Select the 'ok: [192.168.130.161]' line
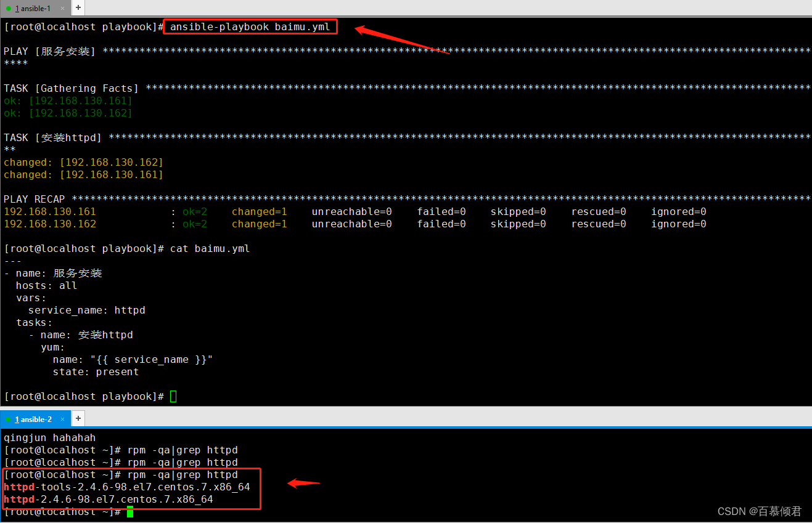812x523 pixels. tap(68, 101)
